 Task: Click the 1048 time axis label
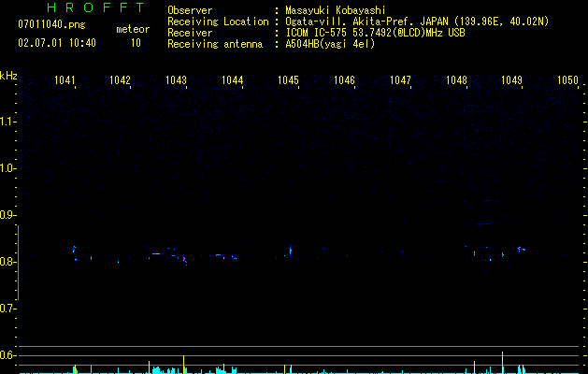point(456,80)
